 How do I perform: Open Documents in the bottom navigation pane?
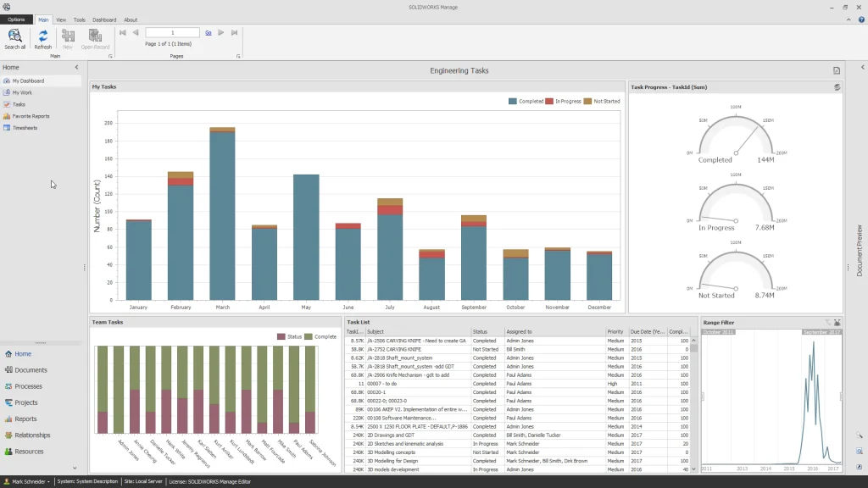[31, 370]
